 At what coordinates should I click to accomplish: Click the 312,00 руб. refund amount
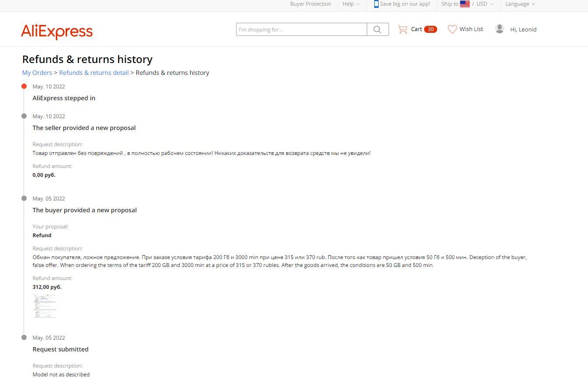47,287
